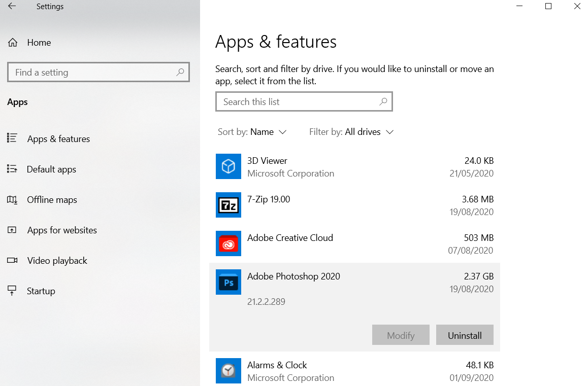This screenshot has width=588, height=386.
Task: Select the Alarms & Clock list entry
Action: 277,365
